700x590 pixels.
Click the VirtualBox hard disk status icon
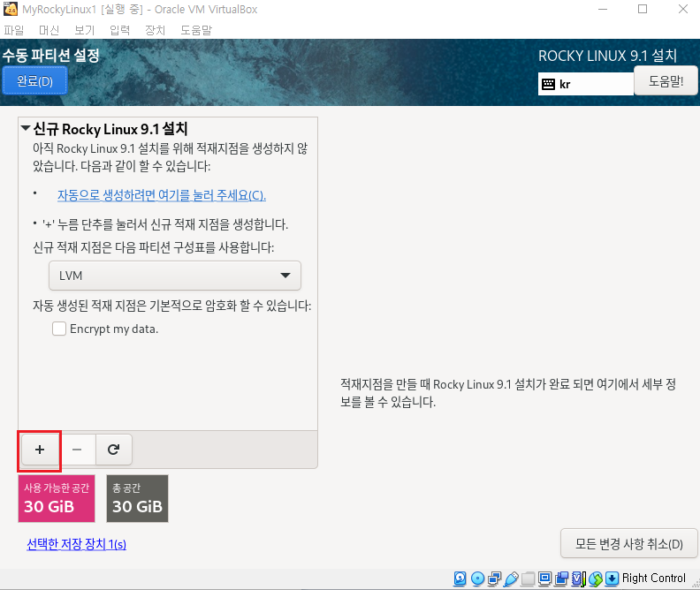point(460,579)
